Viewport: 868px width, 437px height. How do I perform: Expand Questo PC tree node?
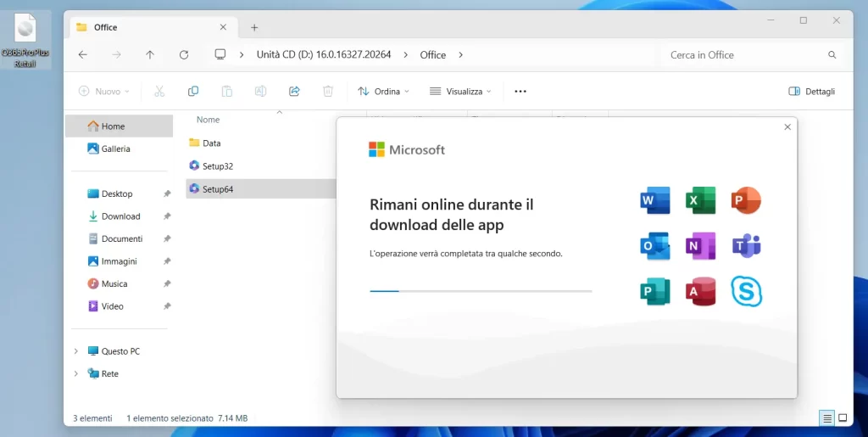coord(75,351)
